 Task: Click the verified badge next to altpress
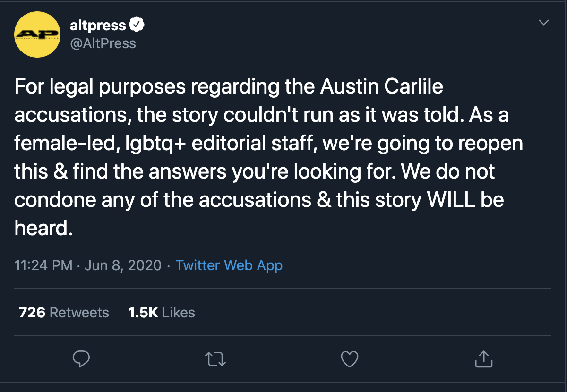(137, 25)
